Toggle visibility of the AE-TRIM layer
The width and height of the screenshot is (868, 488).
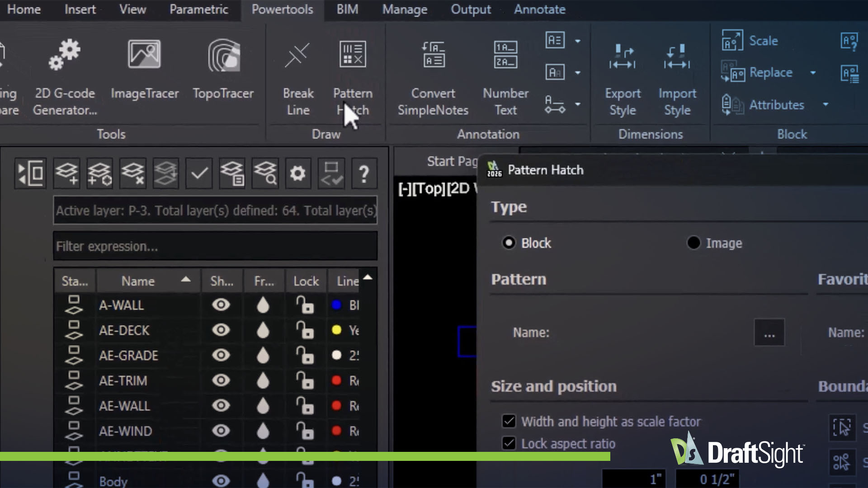pyautogui.click(x=221, y=380)
